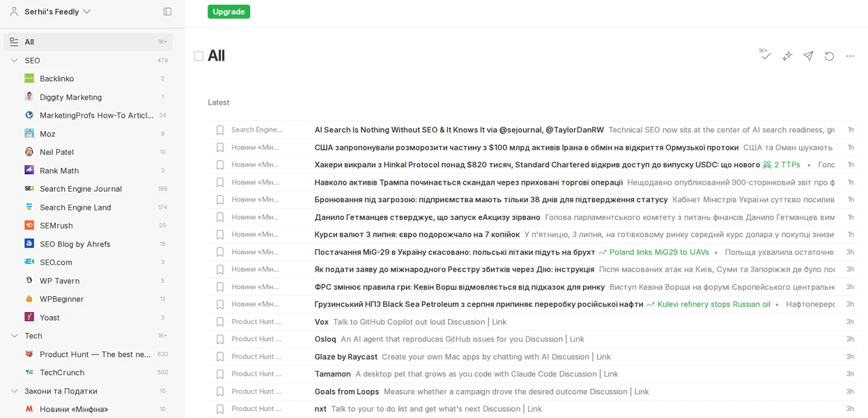Image resolution: width=868 pixels, height=418 pixels.
Task: Collapse the left sidebar panel icon
Action: point(167,11)
